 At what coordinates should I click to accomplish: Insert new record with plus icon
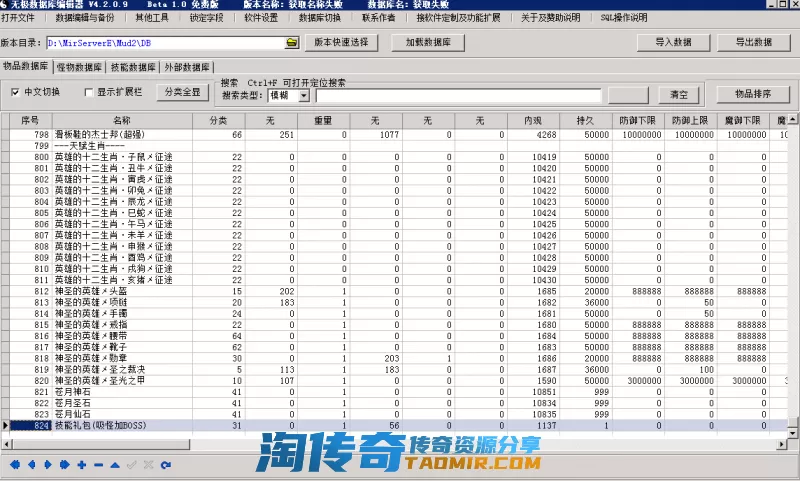tap(81, 465)
